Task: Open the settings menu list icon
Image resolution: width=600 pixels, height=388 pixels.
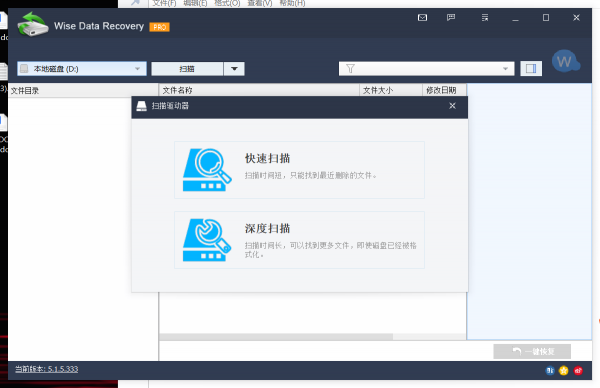Action: [485, 18]
